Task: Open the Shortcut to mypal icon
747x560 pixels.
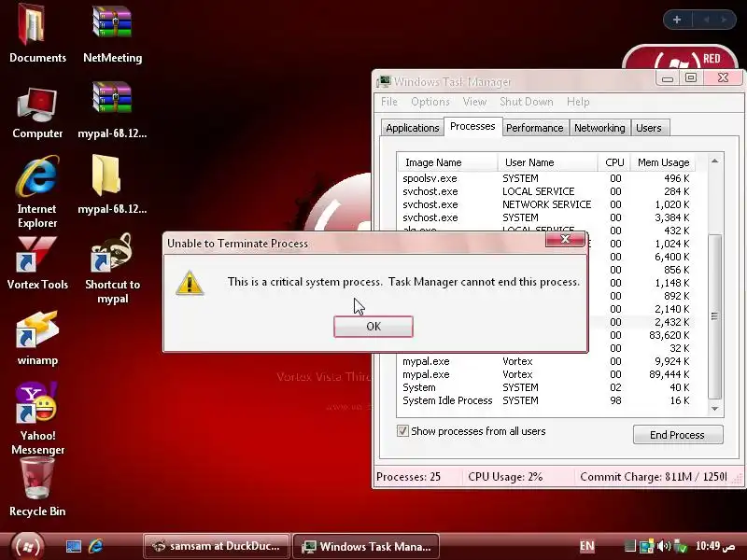Action: pos(112,269)
